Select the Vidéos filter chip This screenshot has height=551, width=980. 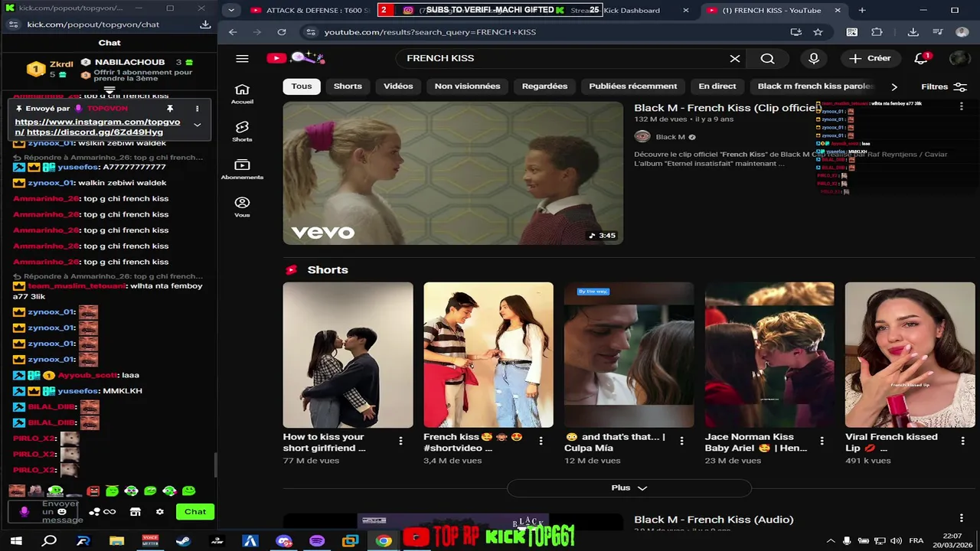(398, 86)
